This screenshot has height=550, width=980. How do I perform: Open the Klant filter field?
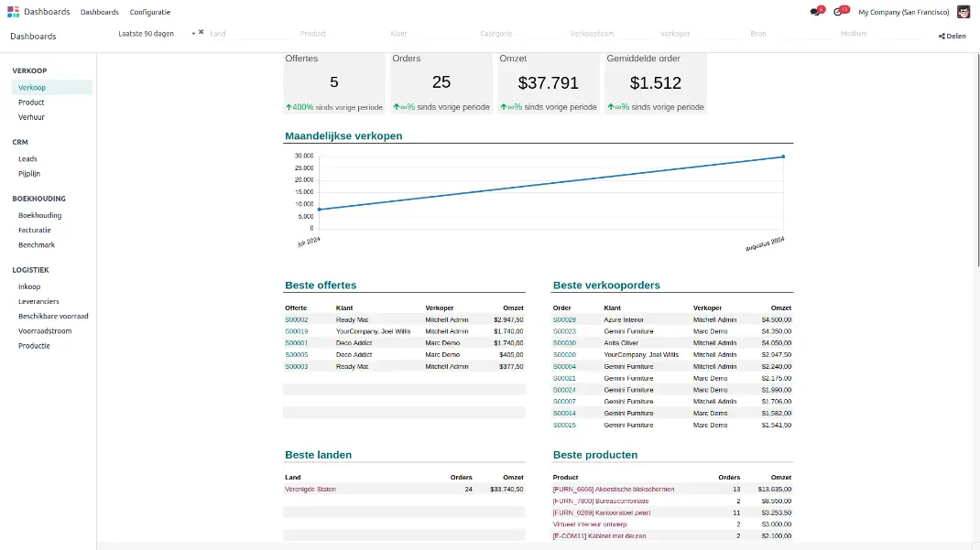tap(430, 34)
